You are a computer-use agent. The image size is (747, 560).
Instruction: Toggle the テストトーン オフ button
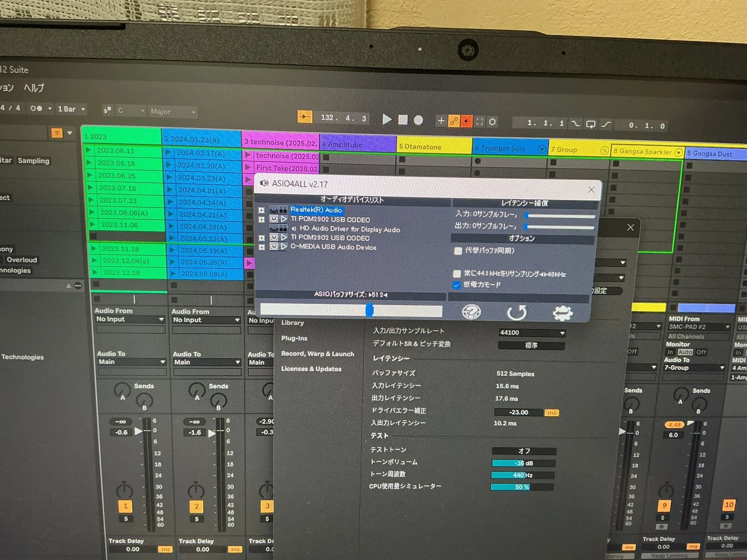click(524, 451)
